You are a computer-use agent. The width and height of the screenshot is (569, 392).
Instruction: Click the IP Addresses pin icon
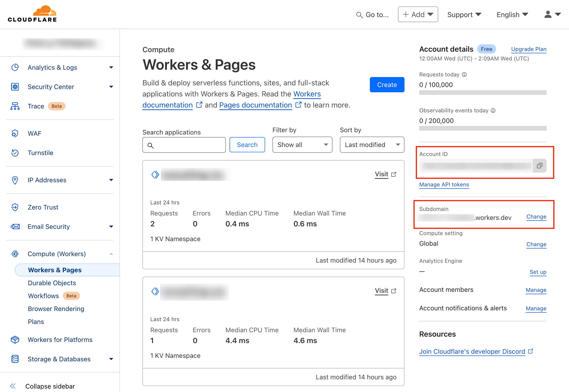click(15, 180)
